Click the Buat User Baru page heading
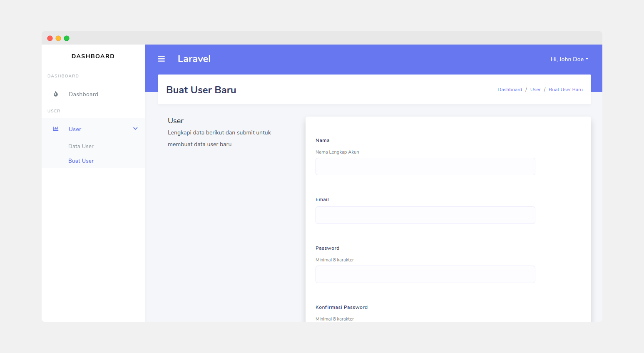 click(x=201, y=90)
